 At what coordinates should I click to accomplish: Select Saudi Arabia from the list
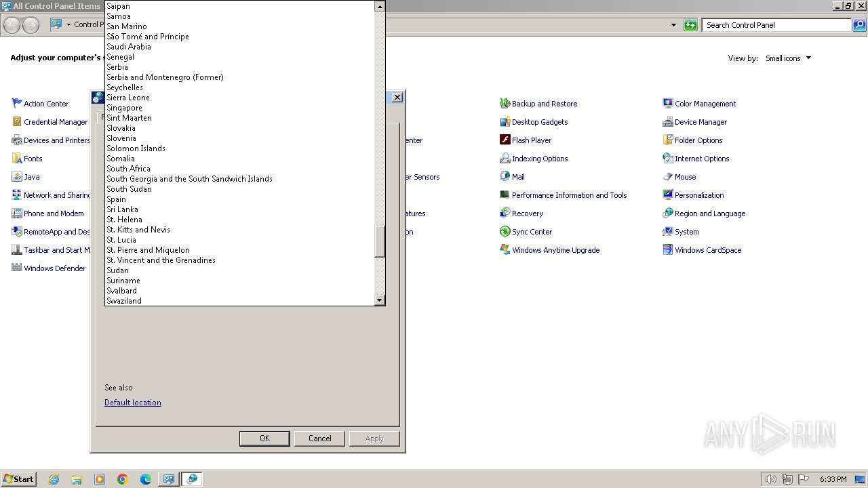[241, 47]
